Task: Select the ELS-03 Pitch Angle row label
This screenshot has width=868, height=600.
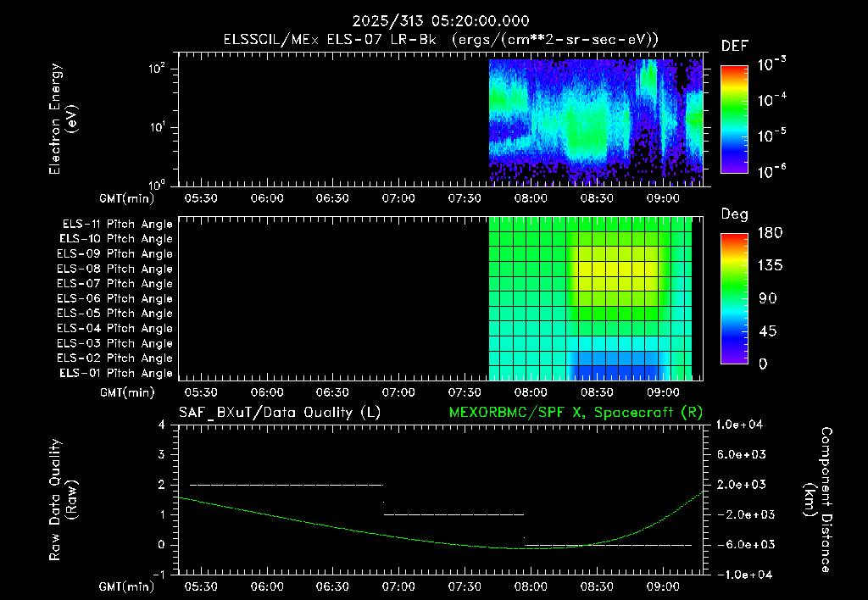Action: [114, 344]
